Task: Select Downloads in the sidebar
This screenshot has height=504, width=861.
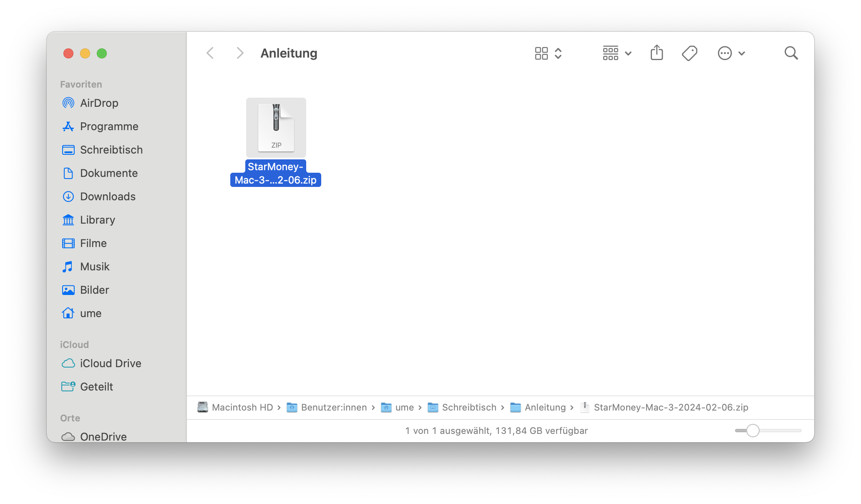Action: (108, 197)
